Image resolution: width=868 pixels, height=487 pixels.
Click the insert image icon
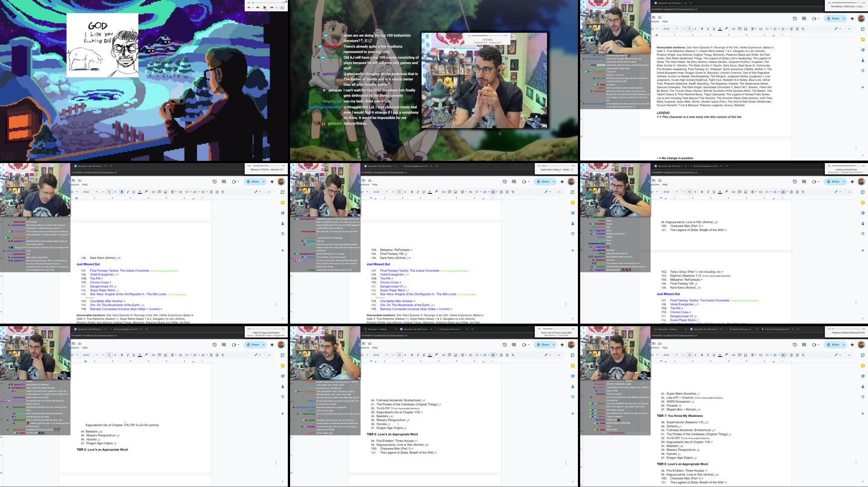click(746, 29)
